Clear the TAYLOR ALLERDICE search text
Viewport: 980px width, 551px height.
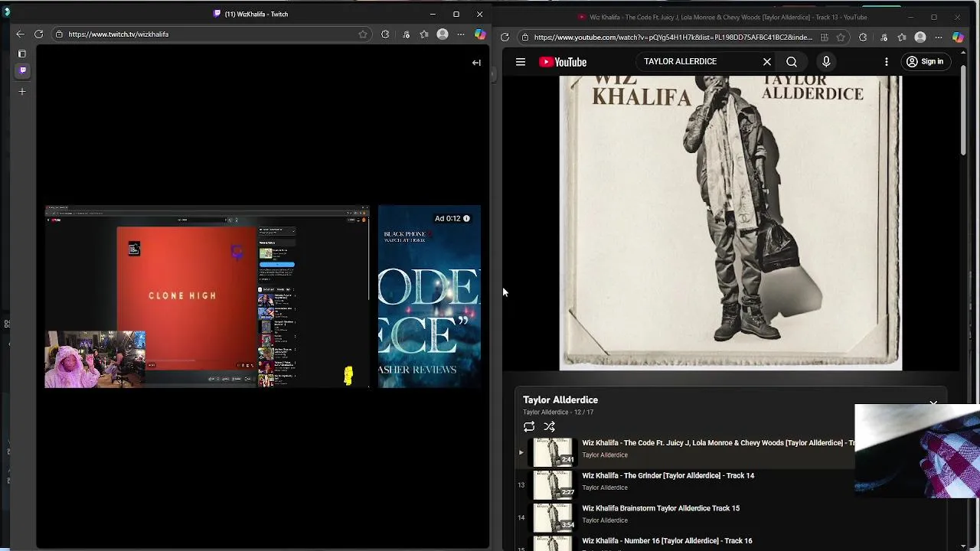[x=766, y=61]
